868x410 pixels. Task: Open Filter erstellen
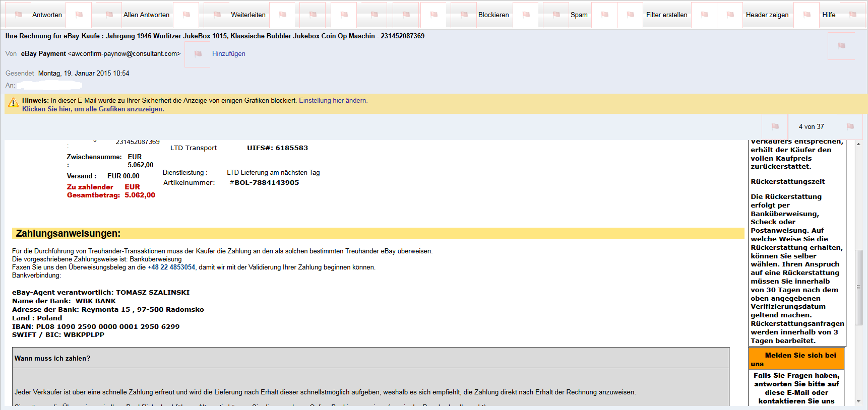666,15
